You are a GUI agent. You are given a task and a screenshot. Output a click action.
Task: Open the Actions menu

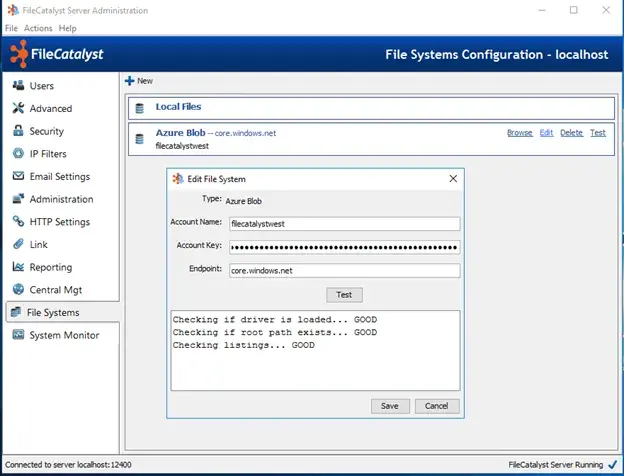point(38,28)
